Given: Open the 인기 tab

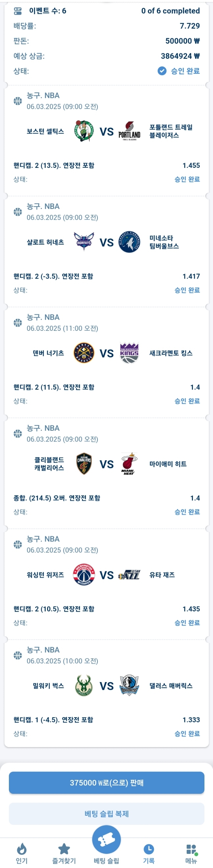Looking at the screenshot, I should click(x=22, y=853).
